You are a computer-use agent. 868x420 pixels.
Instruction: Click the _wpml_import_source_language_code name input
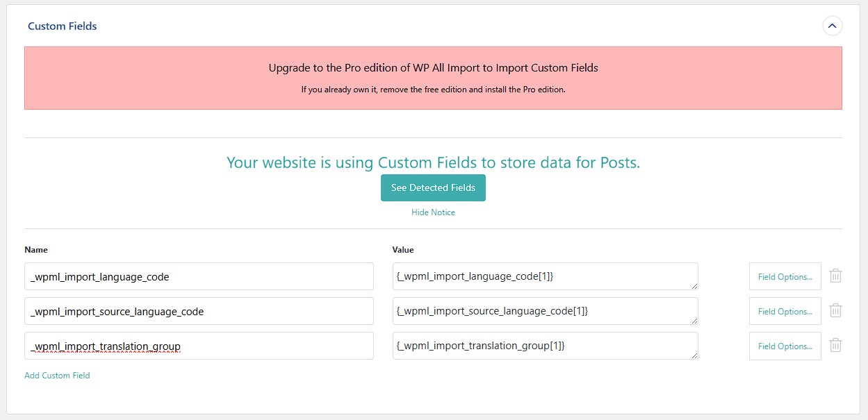pos(199,311)
